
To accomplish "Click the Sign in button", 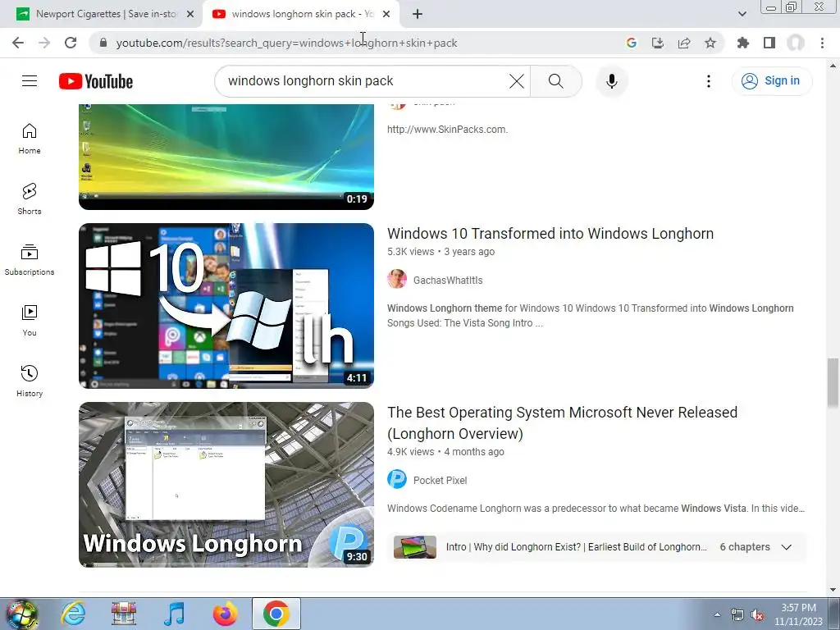I will click(x=771, y=81).
